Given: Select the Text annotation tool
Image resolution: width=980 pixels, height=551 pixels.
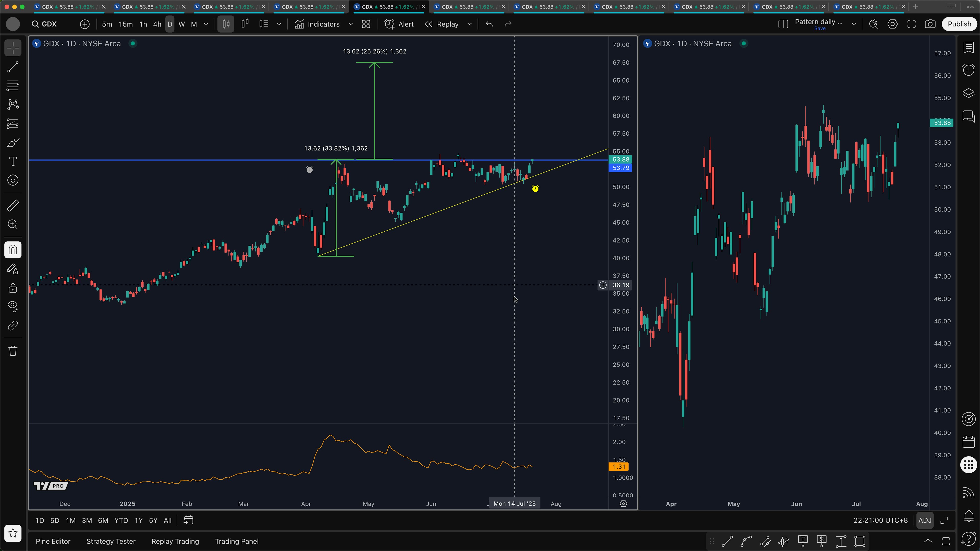Looking at the screenshot, I should point(13,161).
